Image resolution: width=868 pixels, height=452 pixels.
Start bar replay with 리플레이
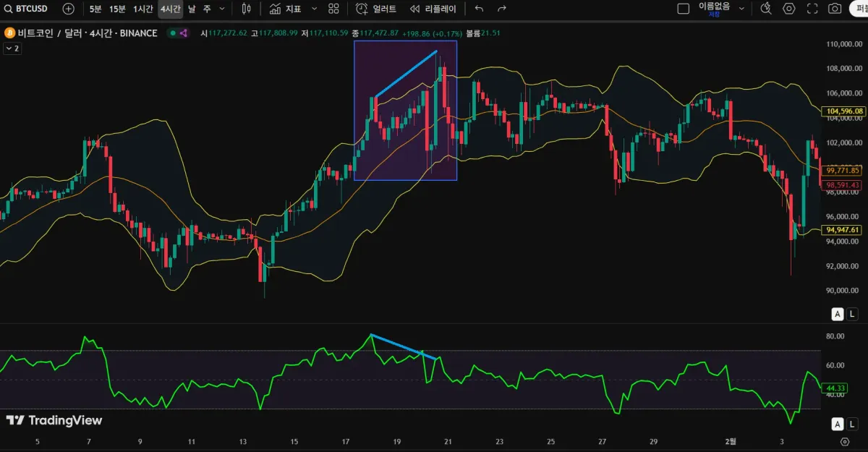[x=433, y=9]
